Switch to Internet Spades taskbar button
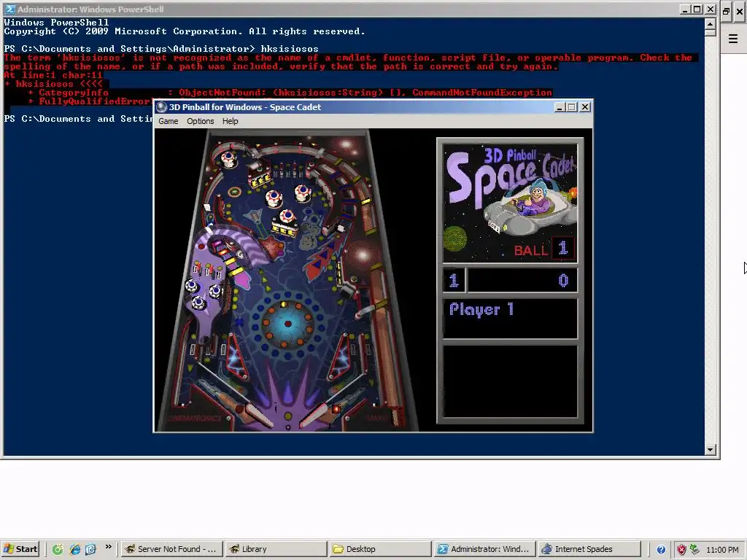 tap(589, 549)
